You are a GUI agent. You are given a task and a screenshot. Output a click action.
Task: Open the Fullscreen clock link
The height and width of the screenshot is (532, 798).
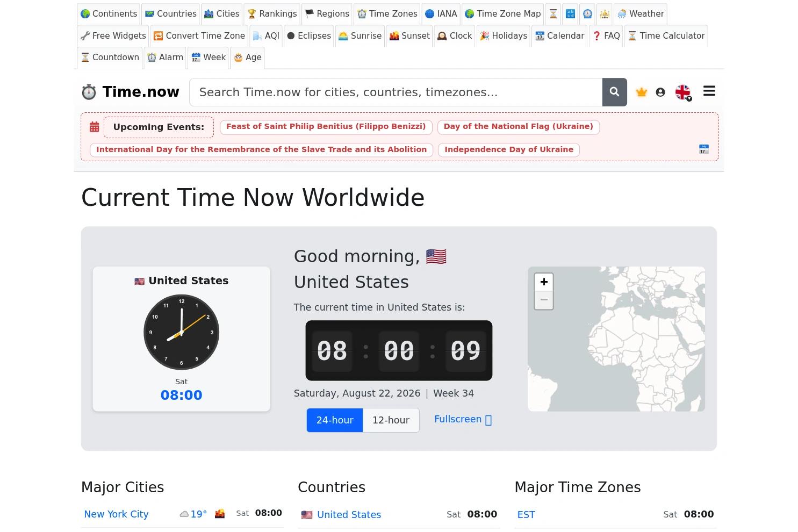click(x=463, y=419)
